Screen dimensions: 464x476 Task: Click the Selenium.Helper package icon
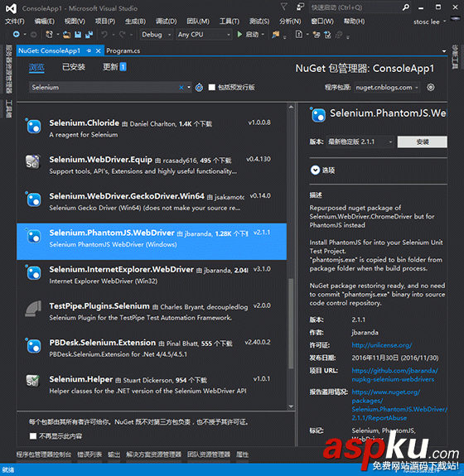click(33, 381)
